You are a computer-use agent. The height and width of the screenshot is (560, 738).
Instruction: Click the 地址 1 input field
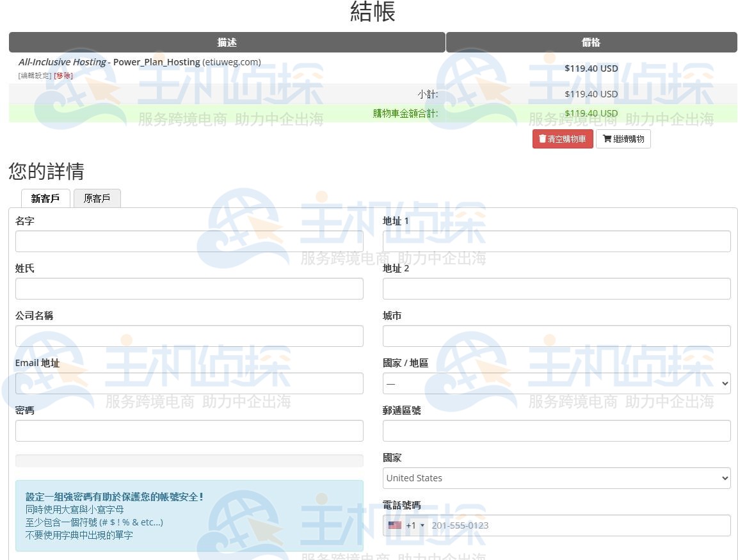(556, 241)
